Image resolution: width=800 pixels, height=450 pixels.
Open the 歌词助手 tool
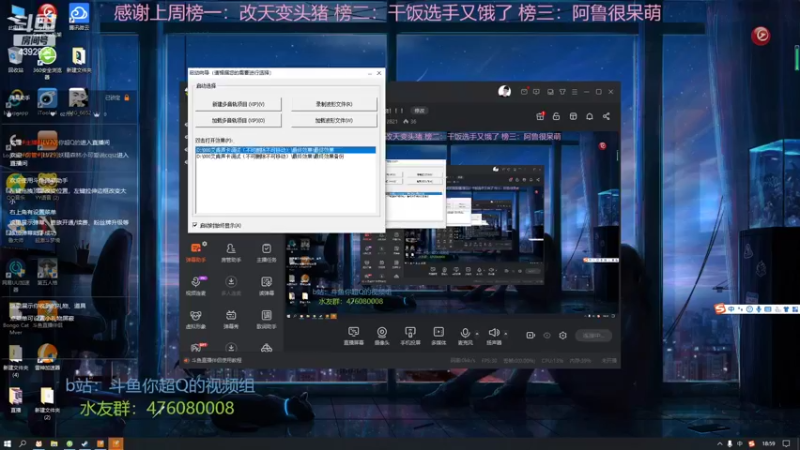pyautogui.click(x=266, y=319)
